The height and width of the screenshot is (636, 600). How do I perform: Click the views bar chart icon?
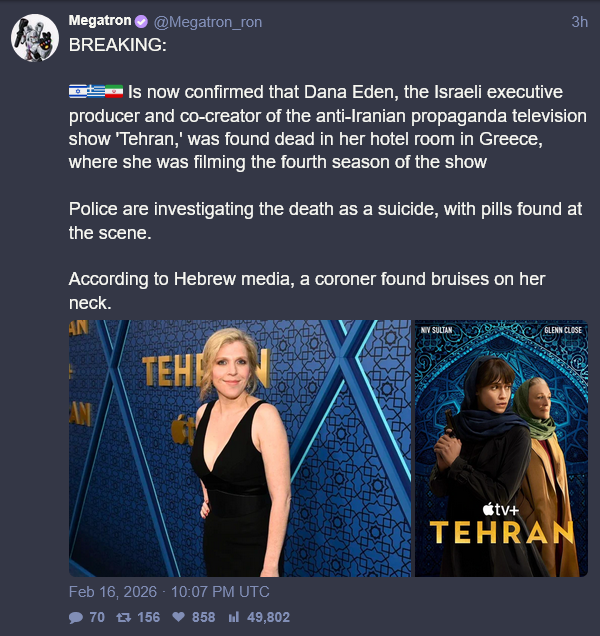tap(234, 618)
